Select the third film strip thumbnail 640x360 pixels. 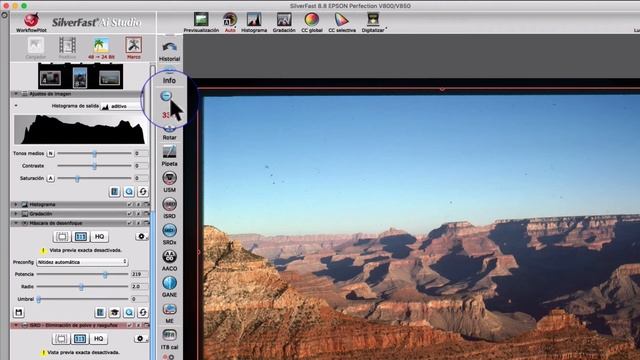109,78
